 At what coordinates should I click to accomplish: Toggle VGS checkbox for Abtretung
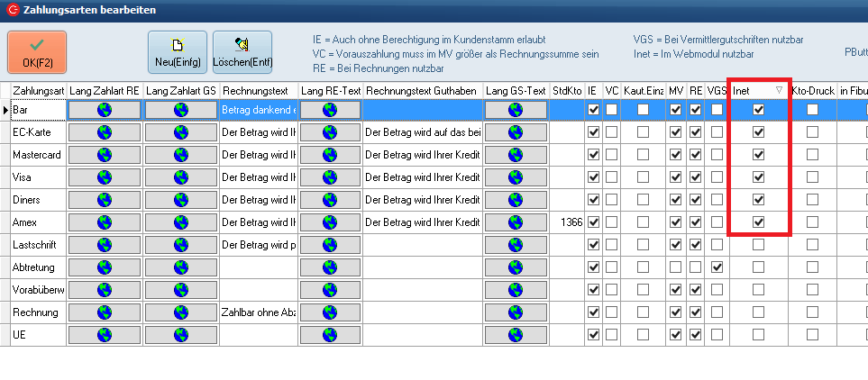point(717,267)
